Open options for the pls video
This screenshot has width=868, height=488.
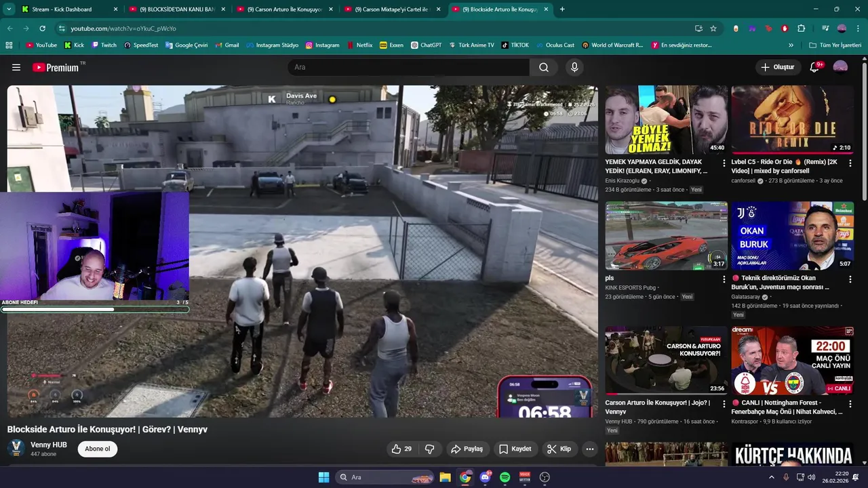[724, 279]
